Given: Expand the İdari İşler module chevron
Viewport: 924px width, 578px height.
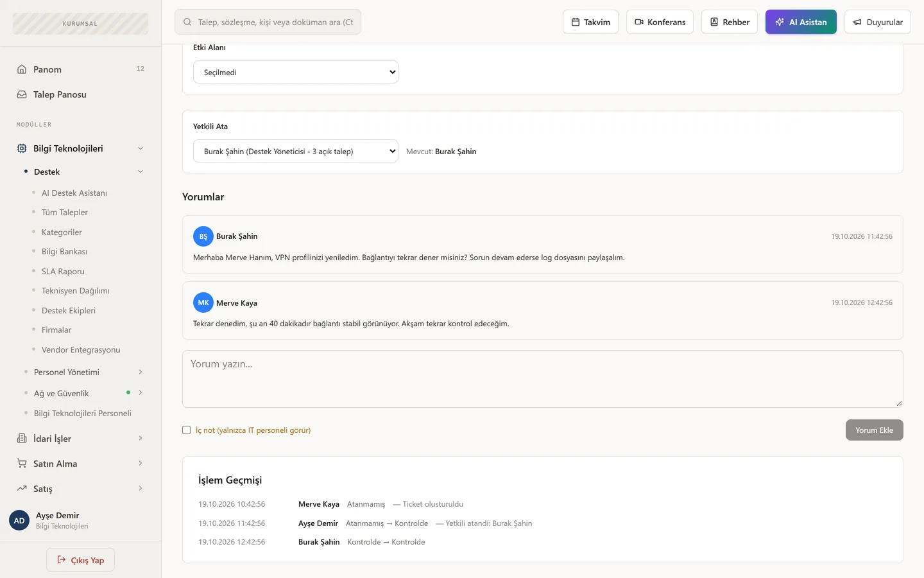Looking at the screenshot, I should click(x=141, y=439).
